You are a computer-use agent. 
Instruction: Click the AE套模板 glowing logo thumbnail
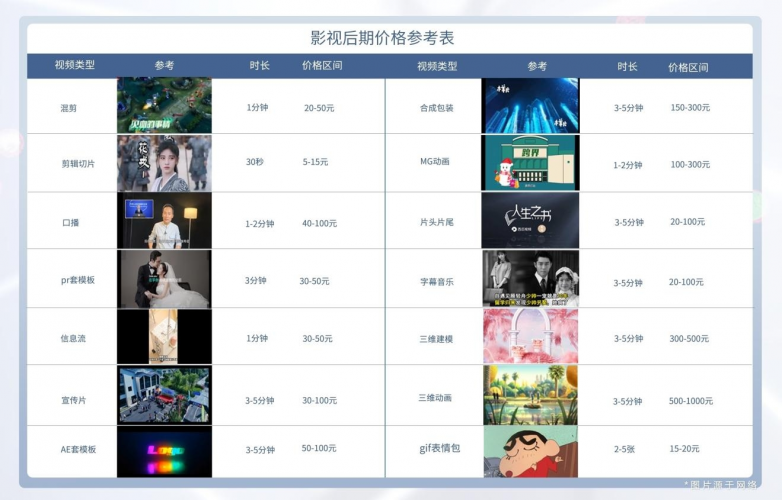164,452
